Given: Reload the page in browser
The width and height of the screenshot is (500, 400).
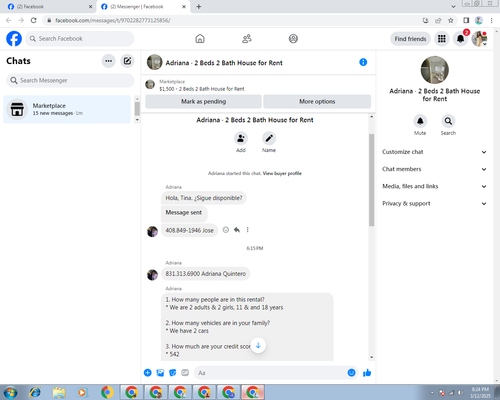Looking at the screenshot, I should [34, 20].
